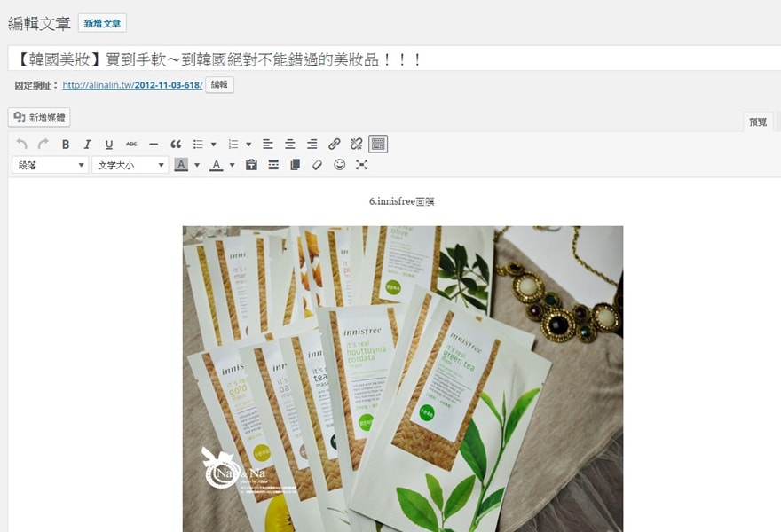Insert a blockquote
The image size is (781, 532).
point(176,144)
